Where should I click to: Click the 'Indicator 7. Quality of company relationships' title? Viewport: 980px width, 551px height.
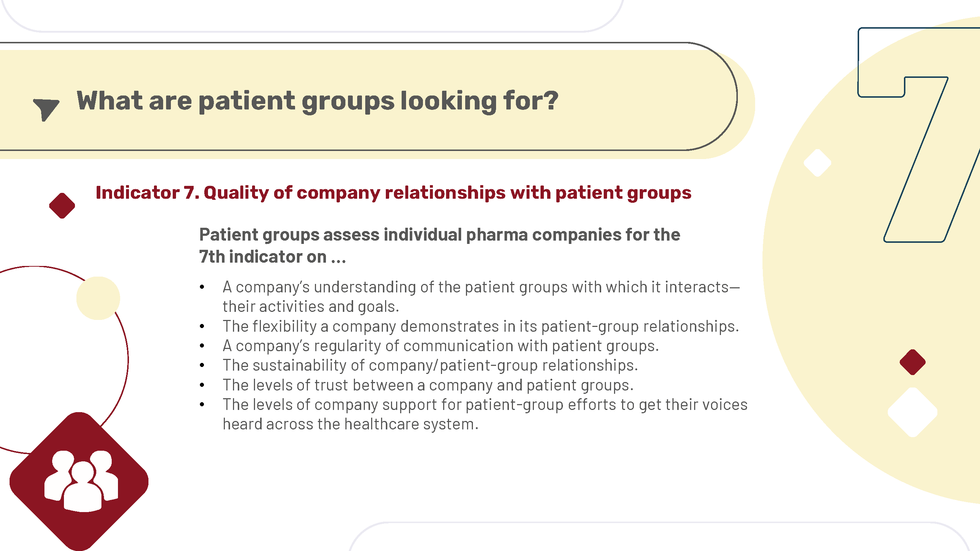pyautogui.click(x=394, y=192)
